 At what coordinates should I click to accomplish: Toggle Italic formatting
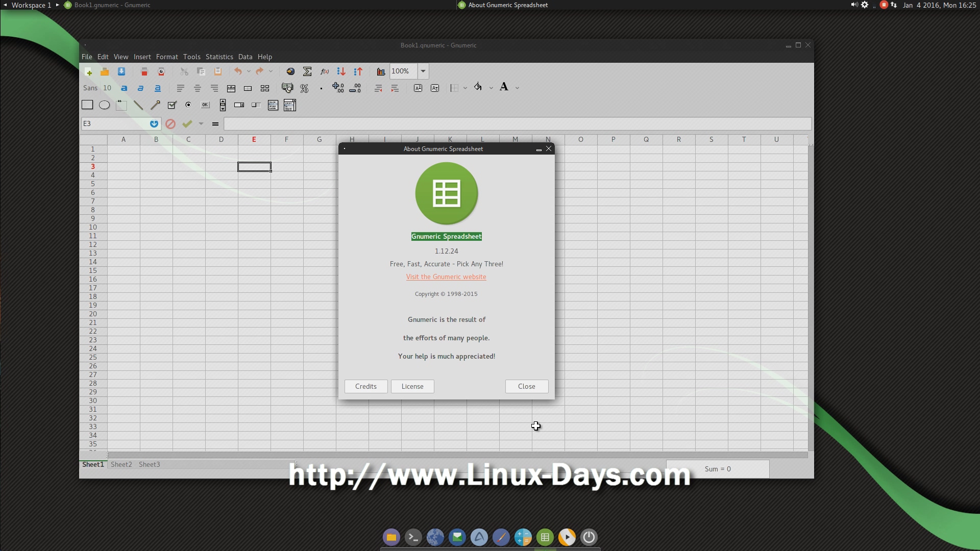click(x=141, y=88)
